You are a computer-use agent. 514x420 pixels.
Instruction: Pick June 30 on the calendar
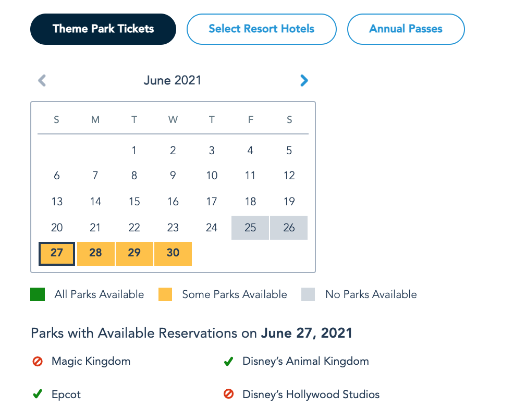[173, 253]
